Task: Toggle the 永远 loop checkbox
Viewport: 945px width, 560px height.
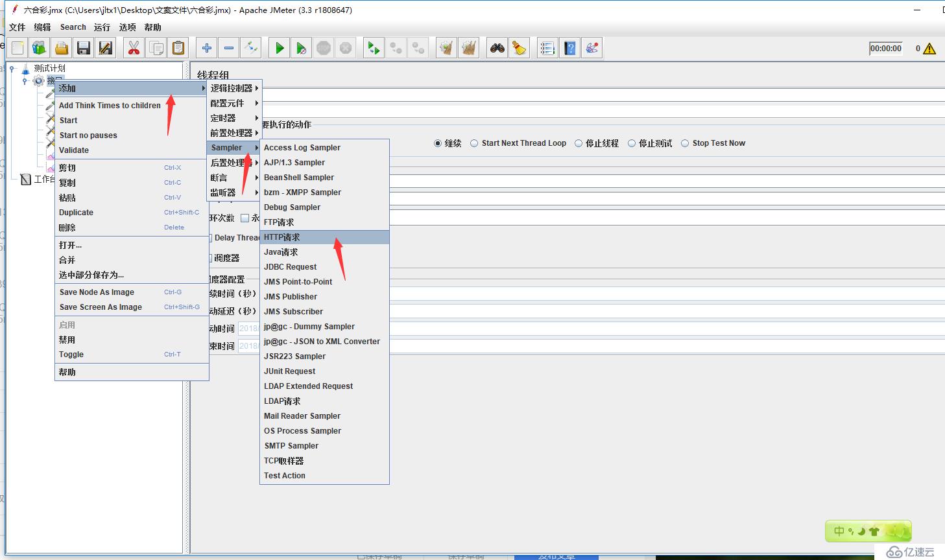Action: pos(245,218)
